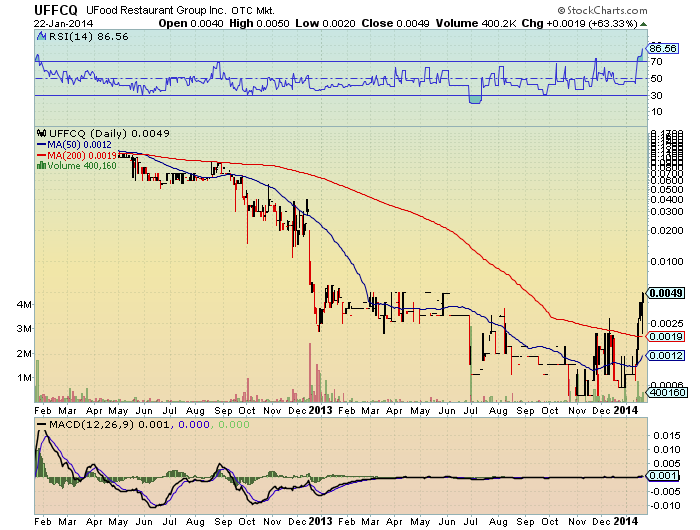Click the candlestick icon beside UFFCQ (Daily)

42,134
